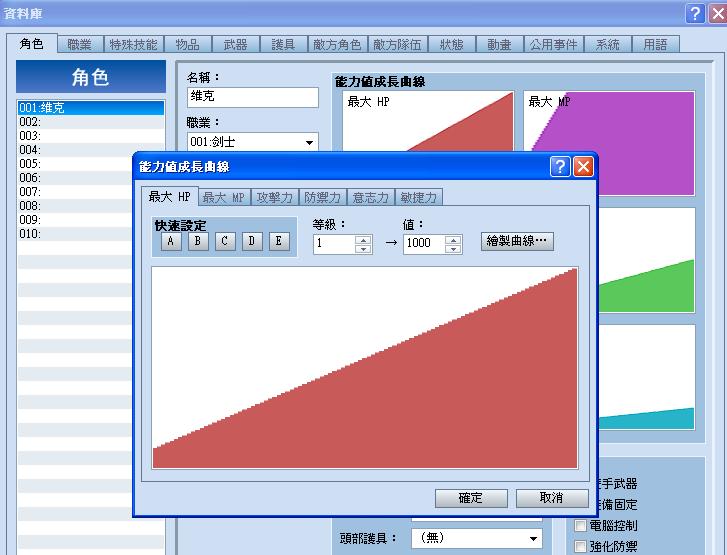Image resolution: width=727 pixels, height=555 pixels.
Task: Open the 頭部護具 dropdown
Action: tap(477, 538)
